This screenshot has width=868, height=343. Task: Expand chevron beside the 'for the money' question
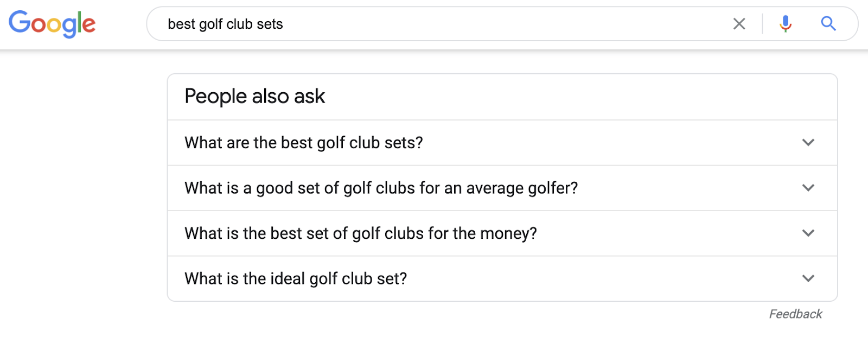tap(808, 233)
